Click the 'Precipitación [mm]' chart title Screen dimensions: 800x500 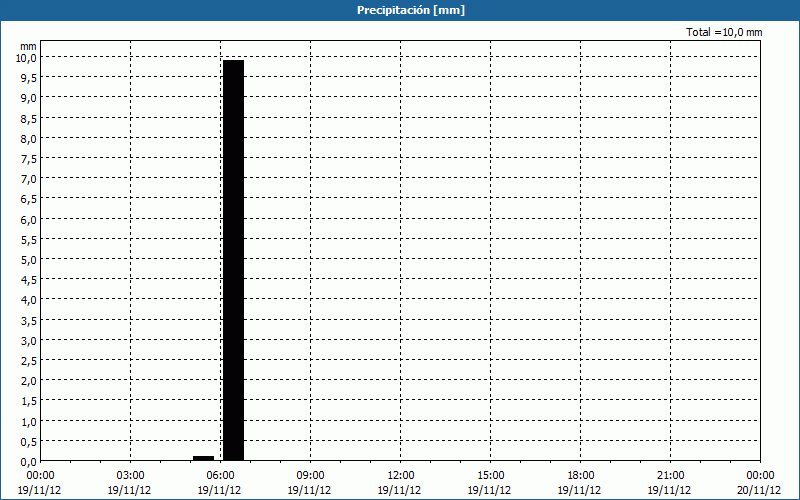[411, 10]
